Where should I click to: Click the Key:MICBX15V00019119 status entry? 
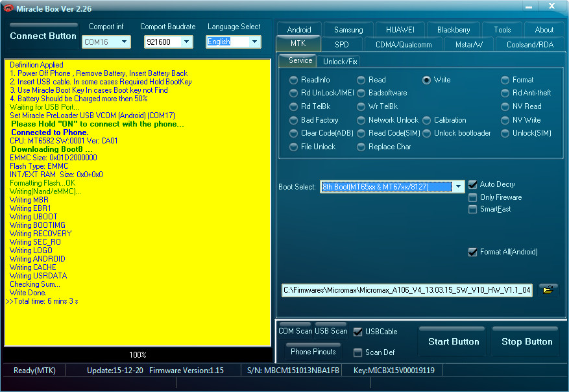pos(394,371)
